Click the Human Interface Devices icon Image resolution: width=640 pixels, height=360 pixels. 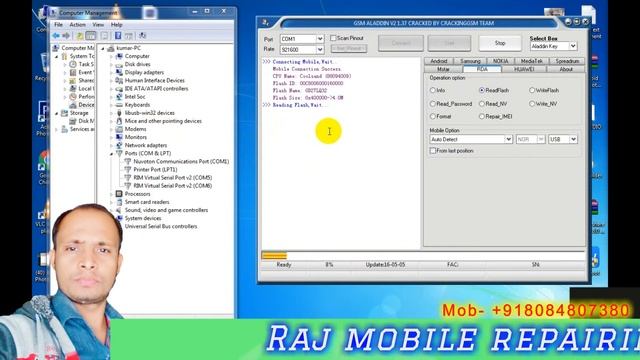click(x=119, y=80)
